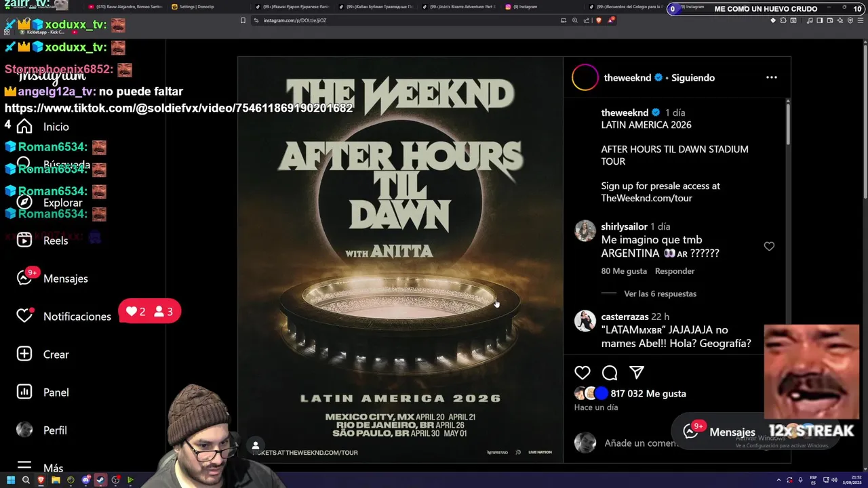Switch to Kawaii #japon tab
The width and height of the screenshot is (868, 488).
(x=292, y=7)
